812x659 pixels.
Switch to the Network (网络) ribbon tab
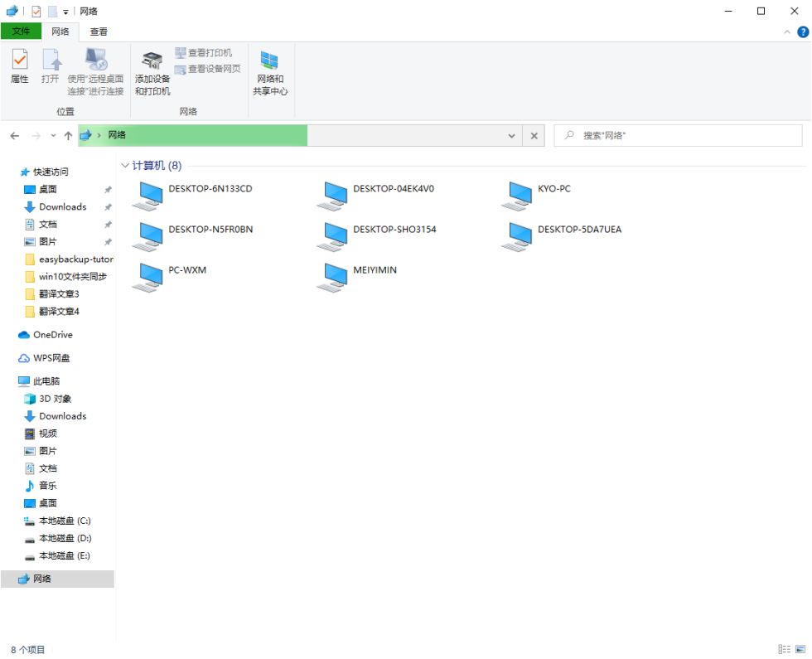[60, 31]
